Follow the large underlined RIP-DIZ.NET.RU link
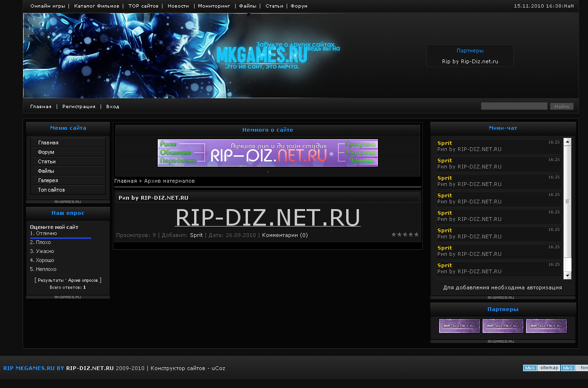The height and width of the screenshot is (388, 588). click(268, 218)
